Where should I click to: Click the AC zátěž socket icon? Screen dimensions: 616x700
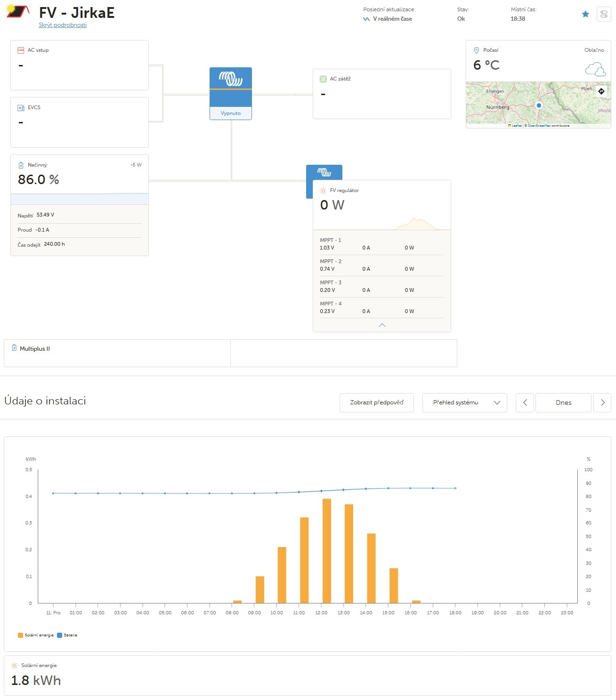coord(323,79)
